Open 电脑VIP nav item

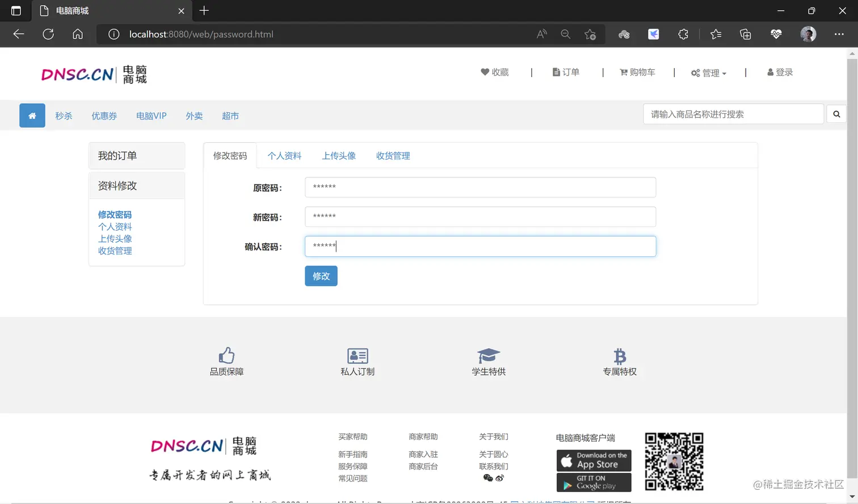(x=152, y=116)
